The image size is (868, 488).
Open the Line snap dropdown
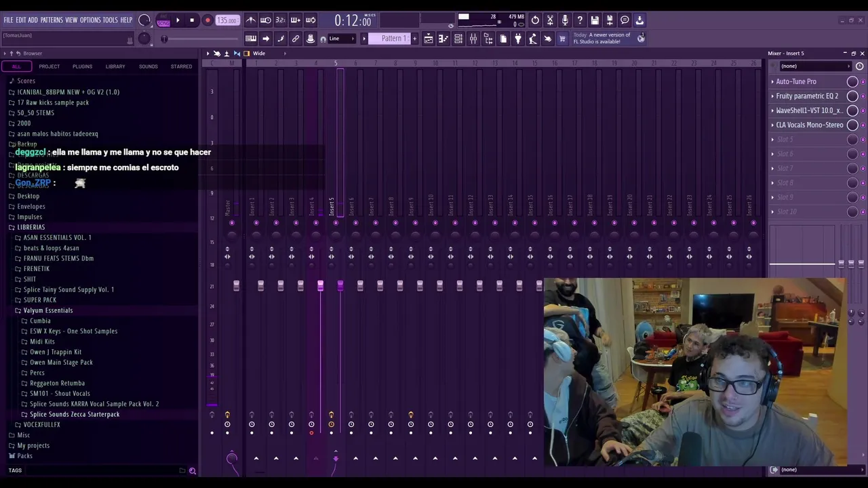342,39
